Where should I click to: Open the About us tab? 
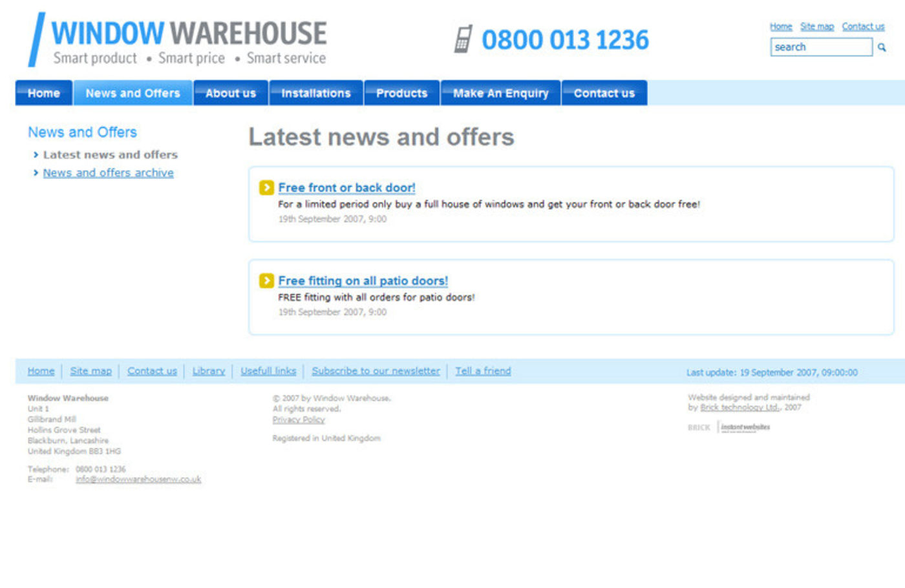pyautogui.click(x=230, y=93)
